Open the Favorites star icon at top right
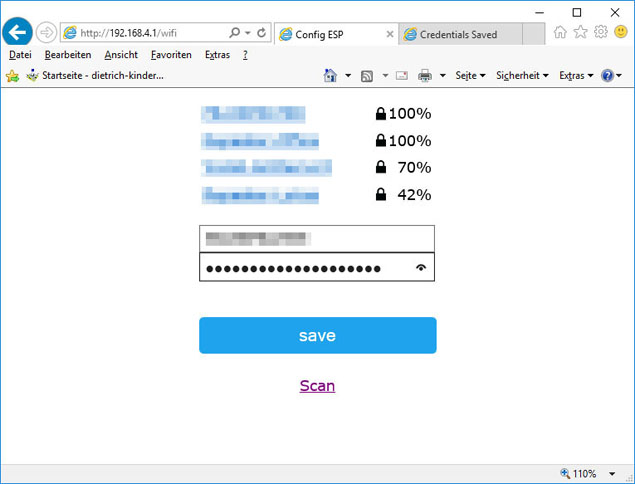This screenshot has width=635, height=484. [580, 32]
